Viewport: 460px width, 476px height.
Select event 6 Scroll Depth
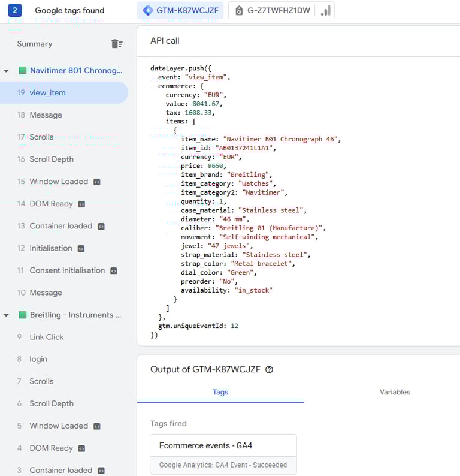(x=64, y=403)
